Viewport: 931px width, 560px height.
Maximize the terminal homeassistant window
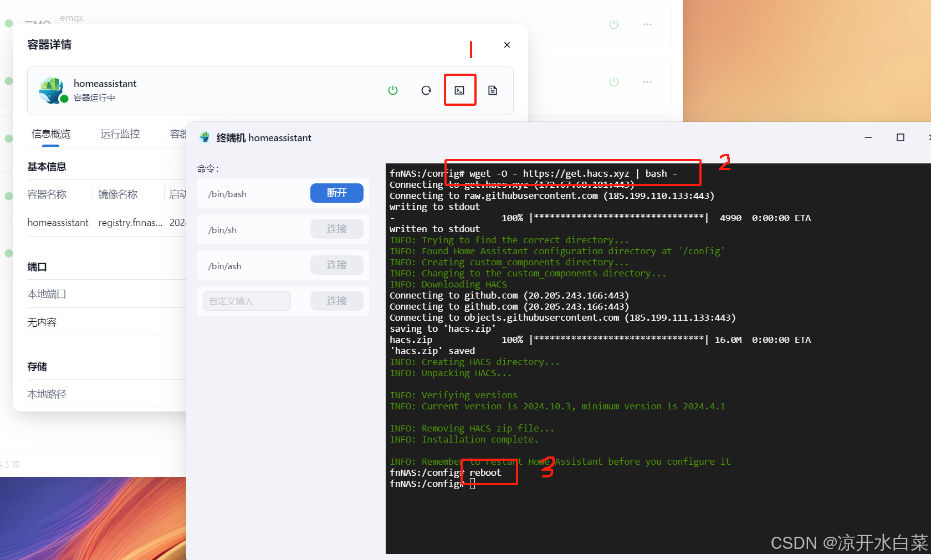click(x=901, y=137)
